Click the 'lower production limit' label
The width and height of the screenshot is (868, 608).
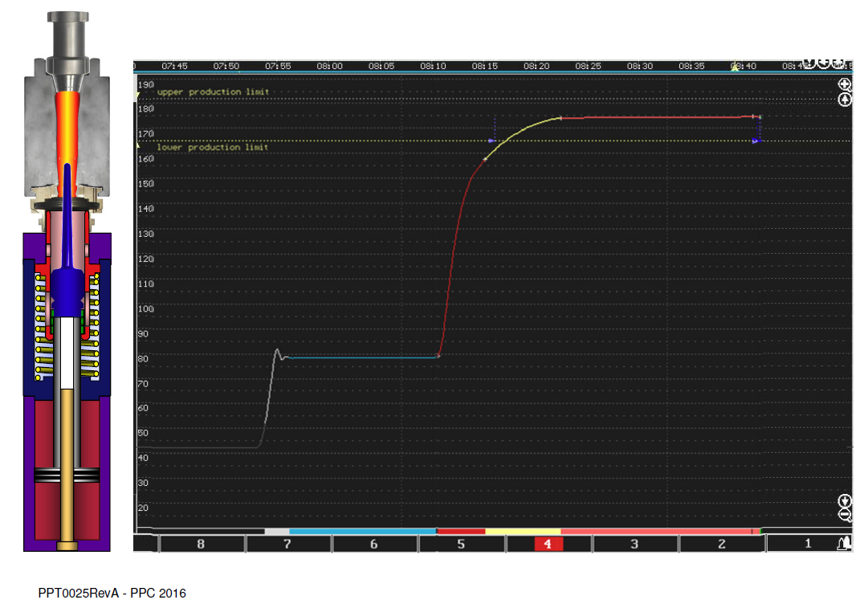[x=213, y=147]
